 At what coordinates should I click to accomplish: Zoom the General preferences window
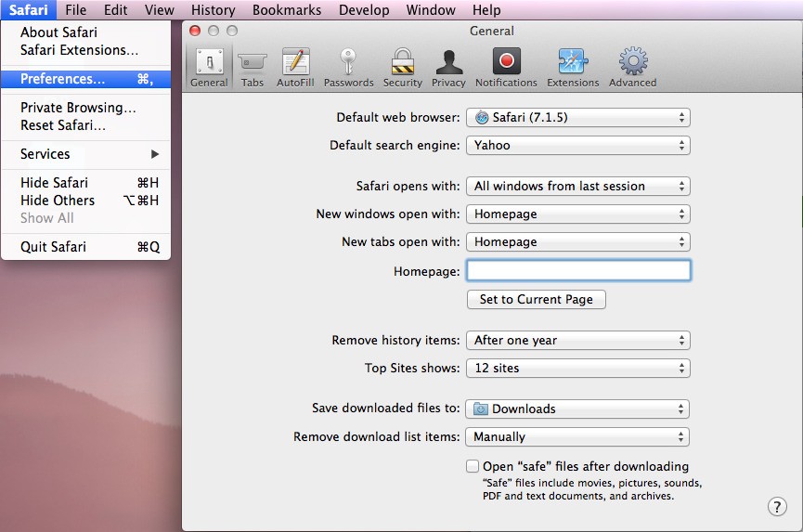(x=232, y=31)
